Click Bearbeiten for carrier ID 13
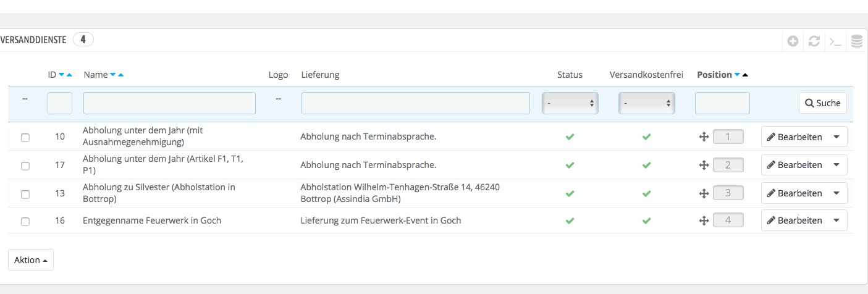 (x=794, y=193)
